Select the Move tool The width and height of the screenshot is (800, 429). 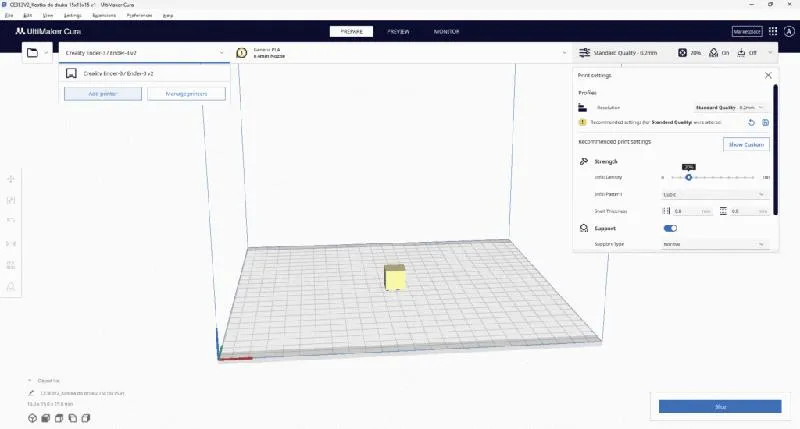(x=11, y=179)
